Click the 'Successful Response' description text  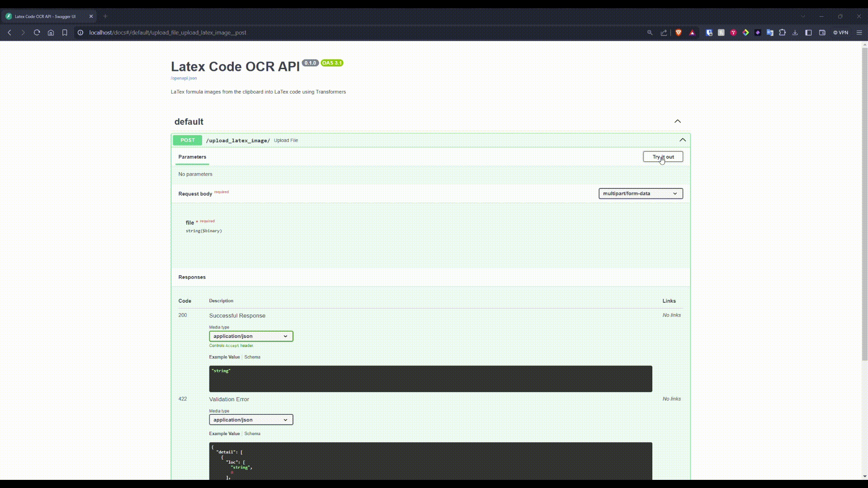coord(237,315)
